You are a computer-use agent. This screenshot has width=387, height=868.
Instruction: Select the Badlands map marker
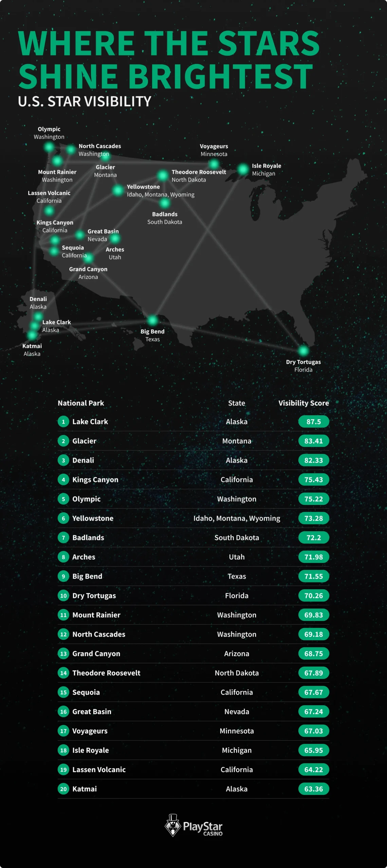coord(165,203)
